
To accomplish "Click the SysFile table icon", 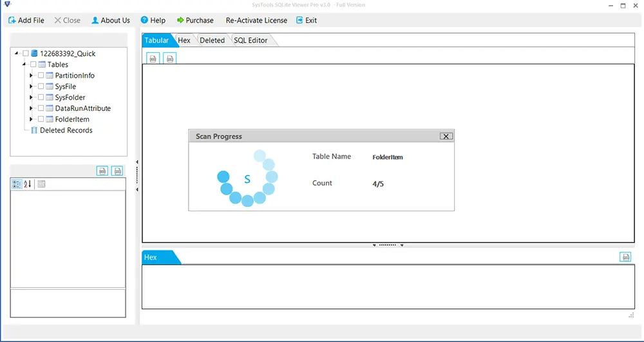I will click(50, 86).
